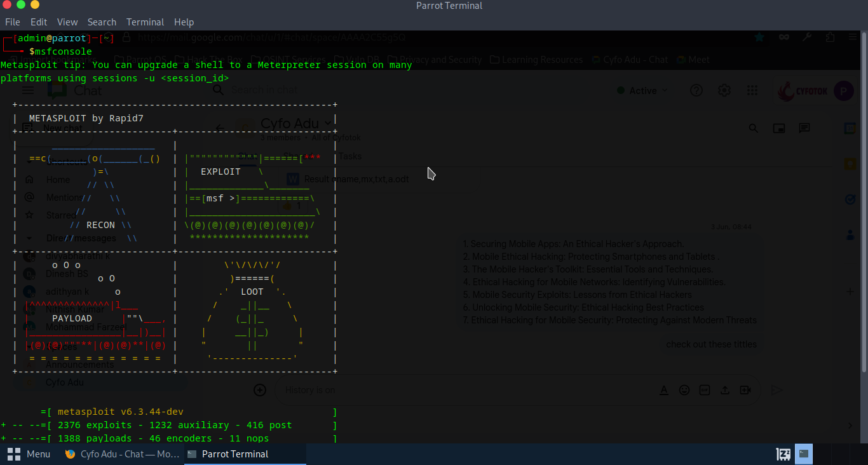Click the pop-out chat window icon
The width and height of the screenshot is (868, 465).
pos(779,128)
